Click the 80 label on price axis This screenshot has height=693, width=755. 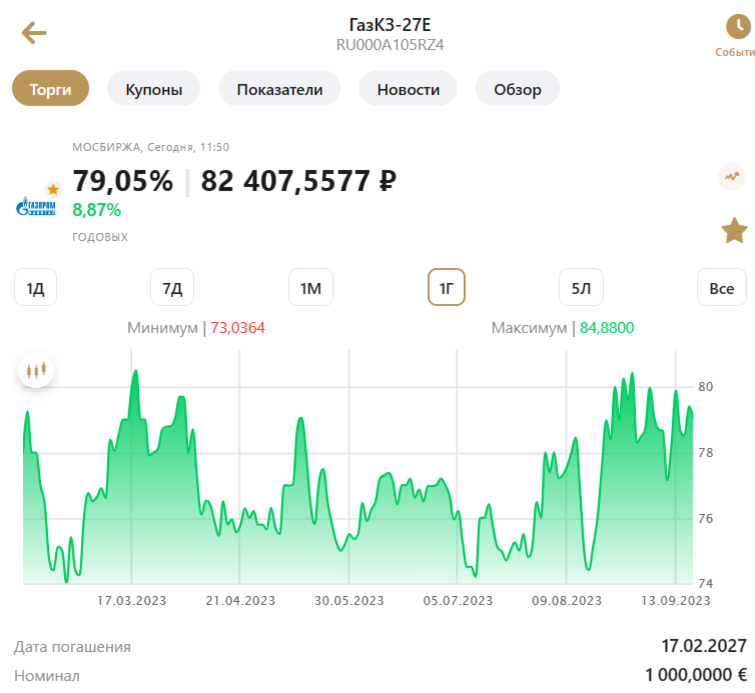[705, 387]
